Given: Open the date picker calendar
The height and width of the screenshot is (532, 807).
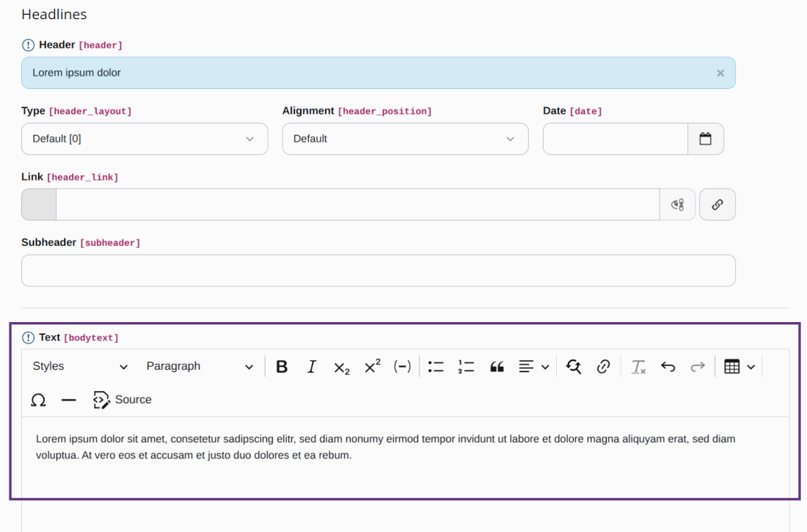Looking at the screenshot, I should tap(706, 139).
